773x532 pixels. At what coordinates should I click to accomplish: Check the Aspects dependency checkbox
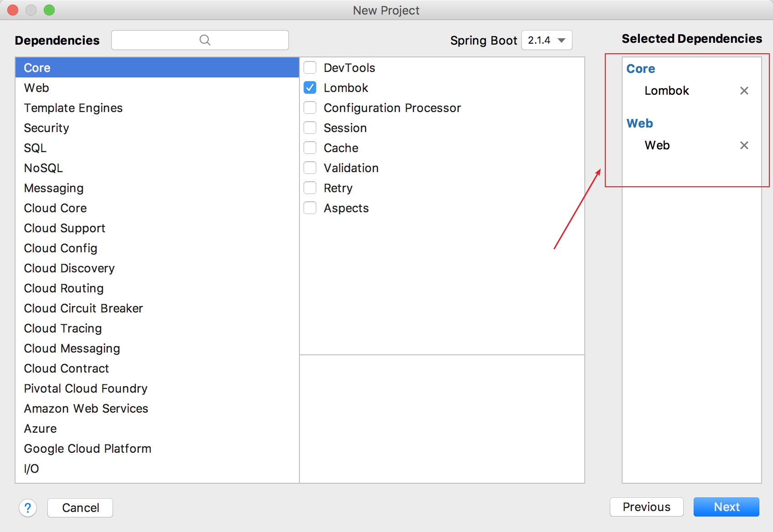coord(310,208)
